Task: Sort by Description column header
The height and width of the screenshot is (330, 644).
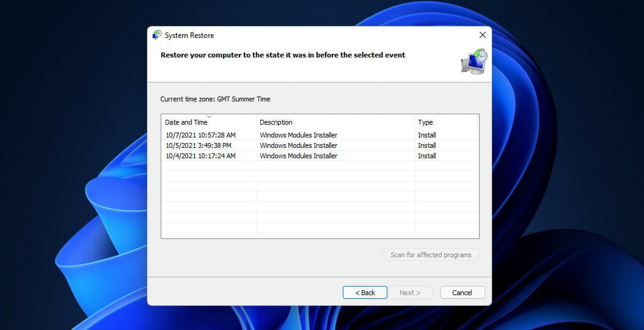Action: pos(335,122)
